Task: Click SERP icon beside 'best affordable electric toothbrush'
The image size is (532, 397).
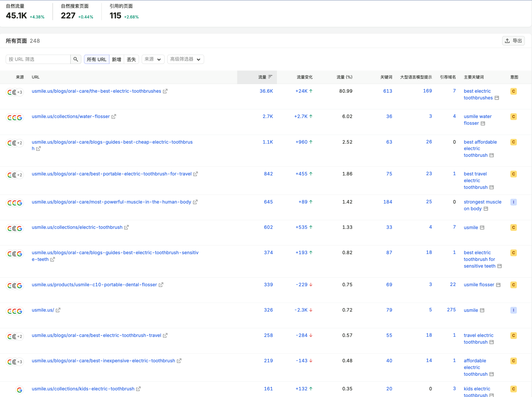Action: point(491,155)
